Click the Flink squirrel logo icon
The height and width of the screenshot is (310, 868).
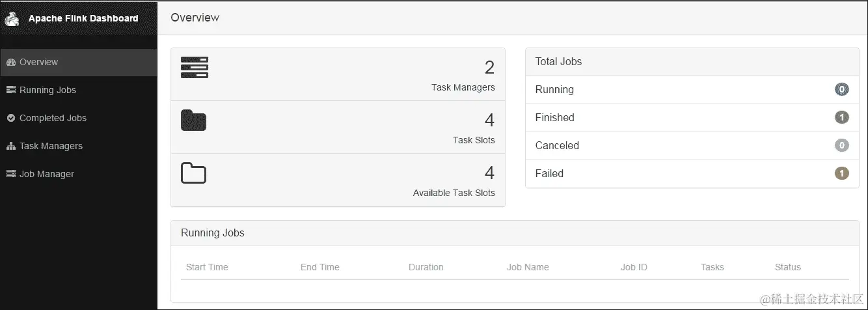tap(12, 18)
